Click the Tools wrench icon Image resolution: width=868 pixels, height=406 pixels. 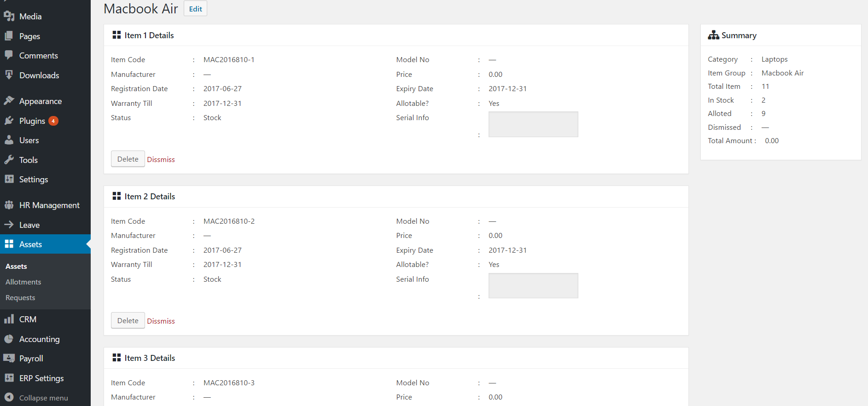pyautogui.click(x=9, y=160)
